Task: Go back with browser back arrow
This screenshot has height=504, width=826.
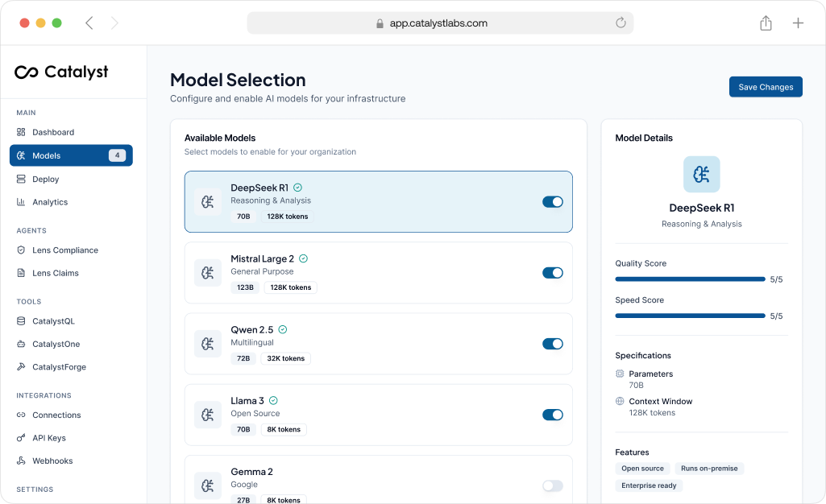Action: tap(89, 23)
